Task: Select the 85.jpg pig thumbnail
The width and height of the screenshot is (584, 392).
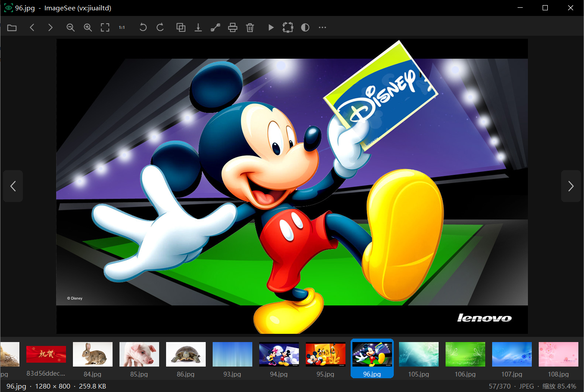Action: click(x=139, y=358)
